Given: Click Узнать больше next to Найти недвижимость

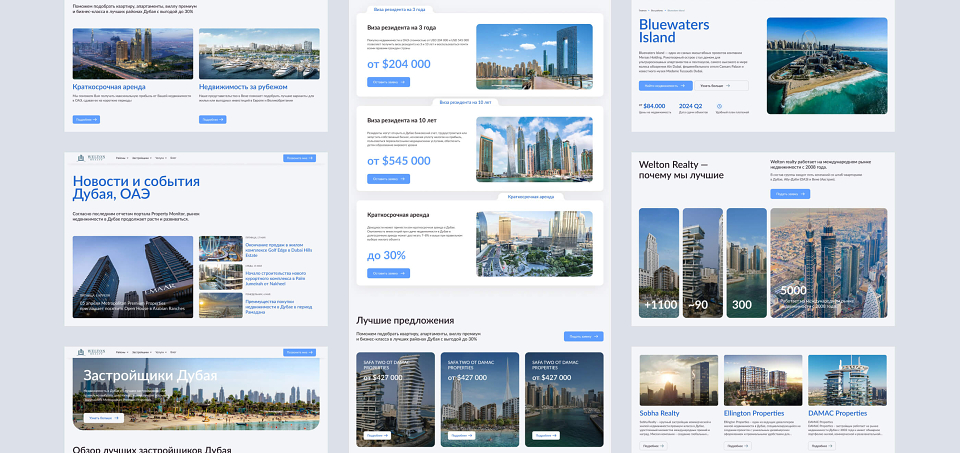Looking at the screenshot, I should pos(721,86).
